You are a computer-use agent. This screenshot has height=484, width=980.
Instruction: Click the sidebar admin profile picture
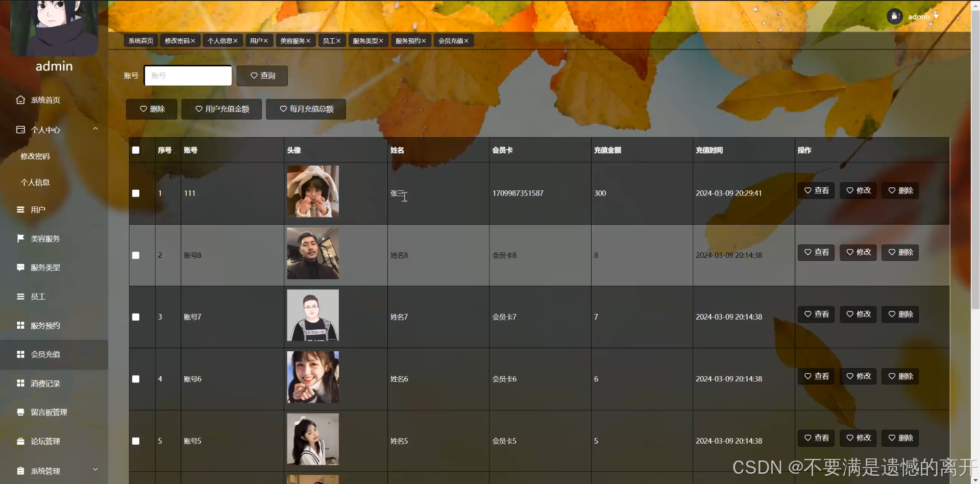pyautogui.click(x=54, y=28)
